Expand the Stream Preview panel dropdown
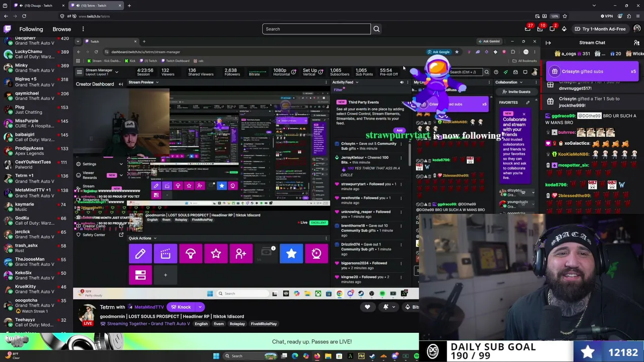Screen dimensions: 644x362 (157, 82)
